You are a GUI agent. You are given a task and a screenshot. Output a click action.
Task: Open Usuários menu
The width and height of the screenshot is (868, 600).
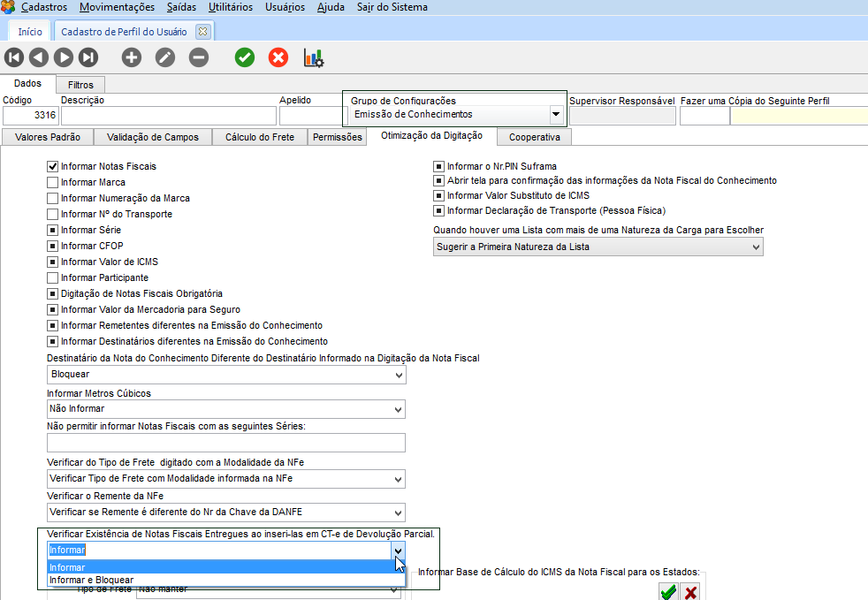(286, 7)
